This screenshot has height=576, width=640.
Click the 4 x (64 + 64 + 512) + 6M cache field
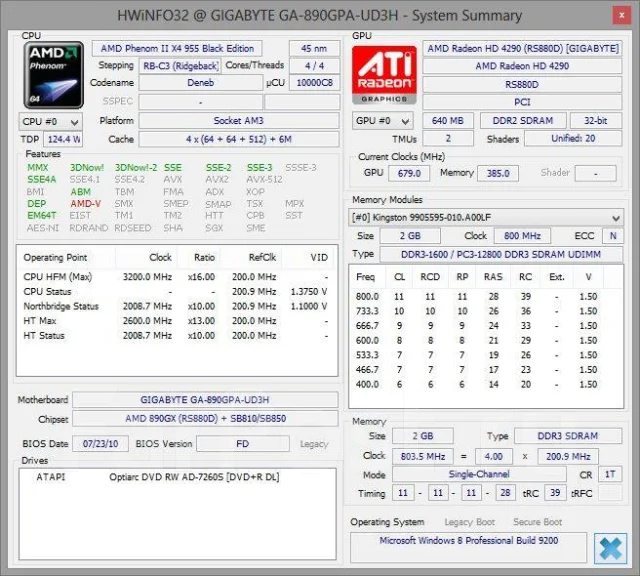[x=239, y=139]
